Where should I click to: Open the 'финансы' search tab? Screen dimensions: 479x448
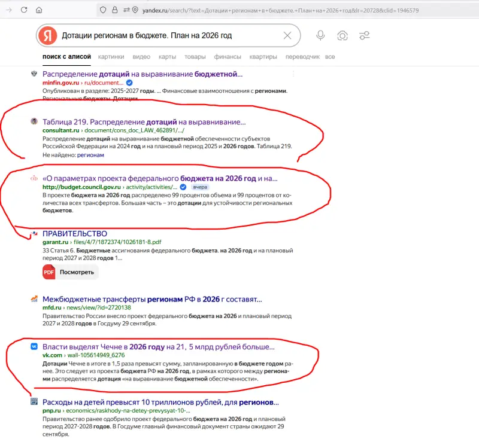pos(228,57)
